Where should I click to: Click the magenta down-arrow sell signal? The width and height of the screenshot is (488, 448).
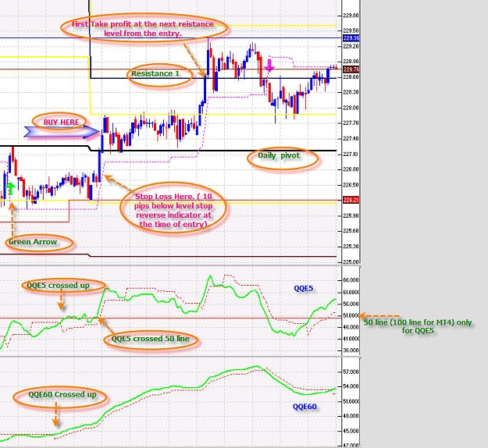[x=269, y=66]
